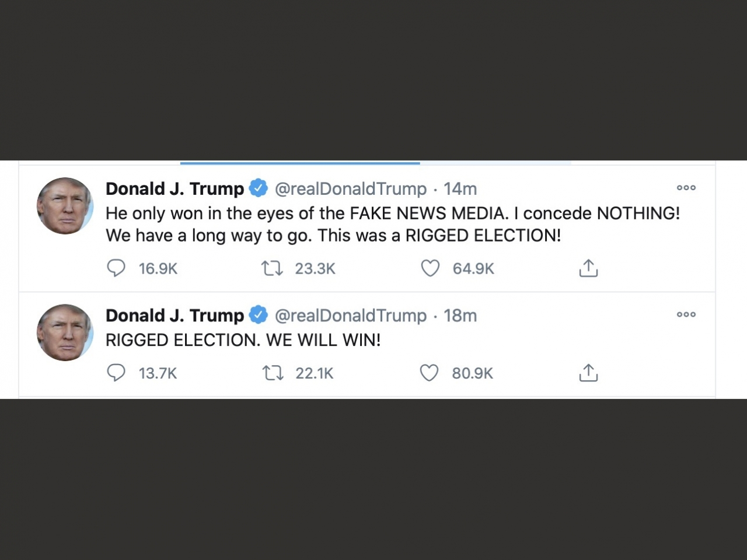This screenshot has width=747, height=560.
Task: Click @realDonaldTrump handle on the second tweet
Action: pyautogui.click(x=350, y=316)
